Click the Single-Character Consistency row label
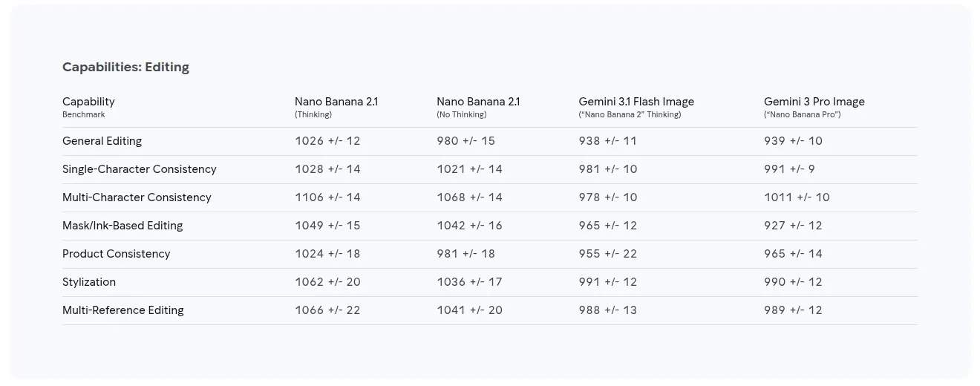 [x=140, y=169]
